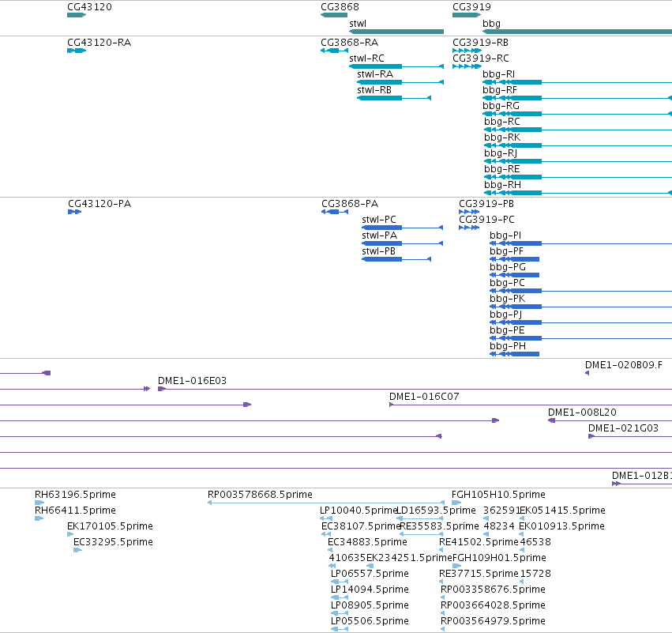Click transcript bbg-RF
The width and height of the screenshot is (672, 633).
[x=500, y=90]
